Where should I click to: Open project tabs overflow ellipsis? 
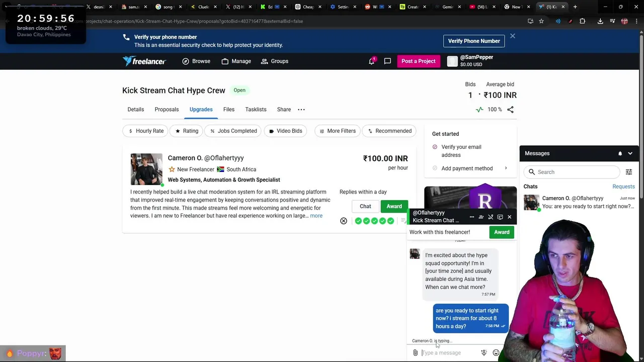[301, 110]
